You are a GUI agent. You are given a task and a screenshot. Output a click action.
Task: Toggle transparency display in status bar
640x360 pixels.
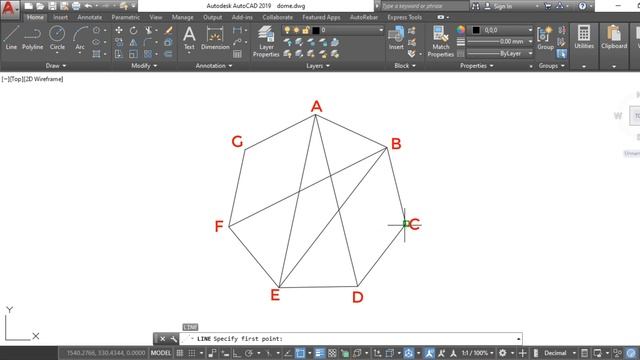pos(332,353)
